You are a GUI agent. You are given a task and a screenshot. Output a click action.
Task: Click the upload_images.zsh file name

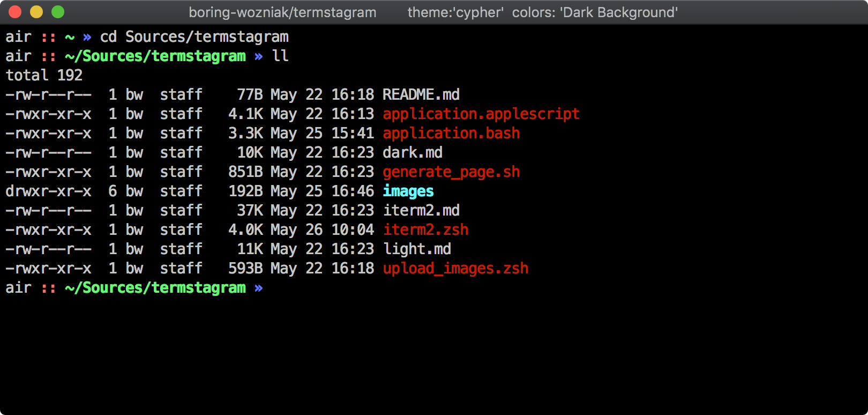[x=455, y=269]
